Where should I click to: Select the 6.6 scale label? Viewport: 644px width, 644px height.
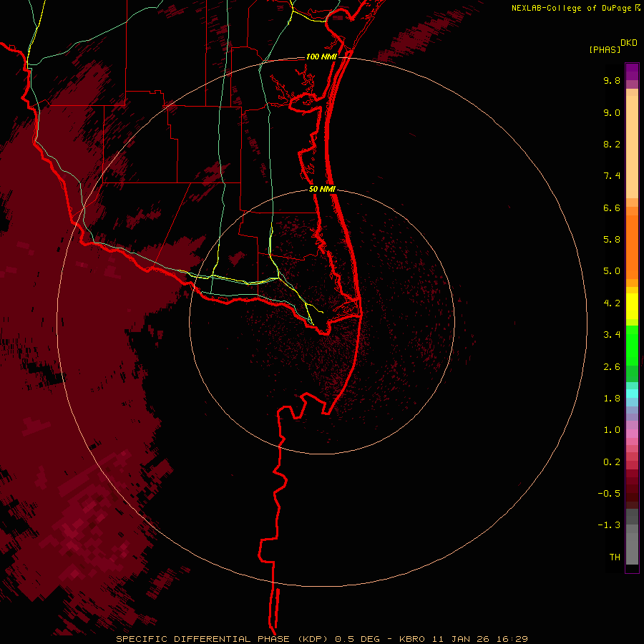coord(612,208)
